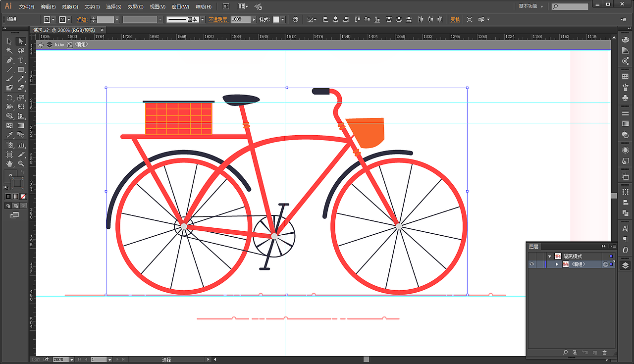Screen dimensions: 634x364
Task: Open the 效果(C) menu
Action: (135, 7)
